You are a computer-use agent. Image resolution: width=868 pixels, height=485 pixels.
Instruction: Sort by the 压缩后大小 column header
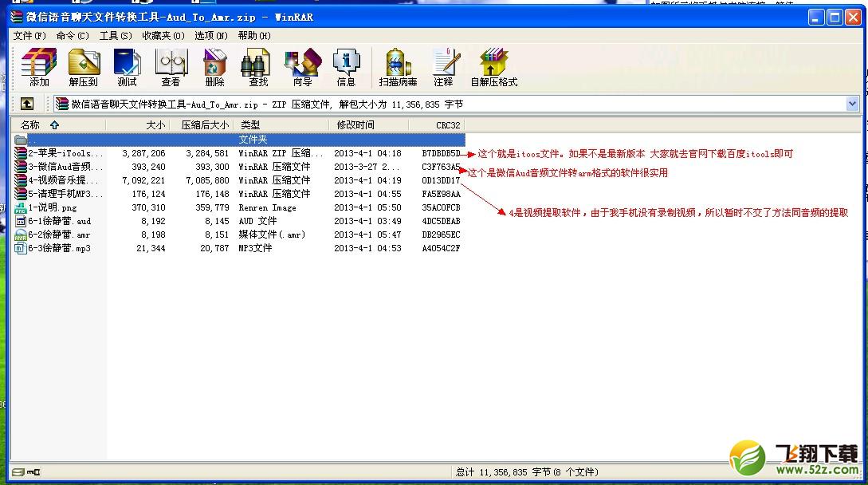(201, 124)
